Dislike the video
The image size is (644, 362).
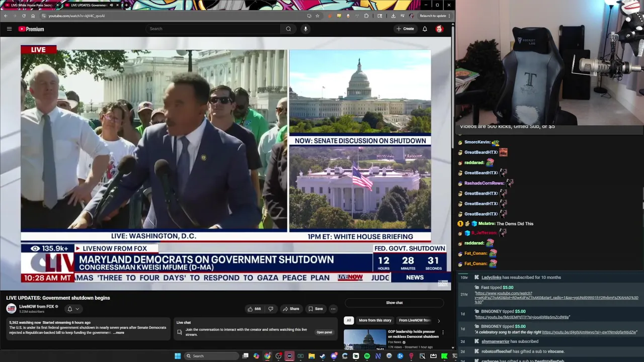point(271,309)
